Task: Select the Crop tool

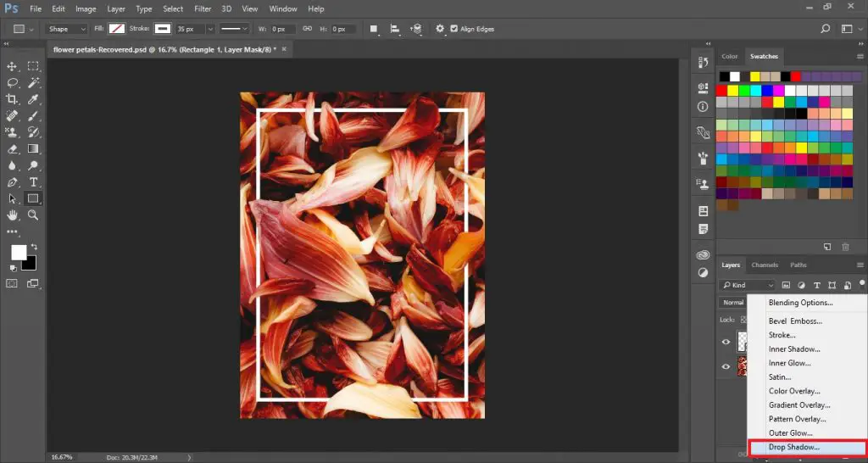Action: click(x=12, y=99)
